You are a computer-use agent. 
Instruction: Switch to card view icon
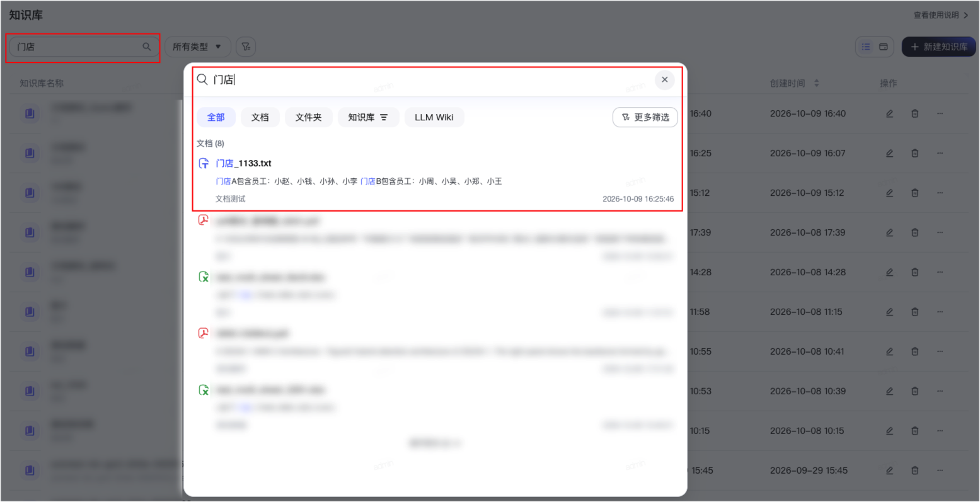coord(884,47)
